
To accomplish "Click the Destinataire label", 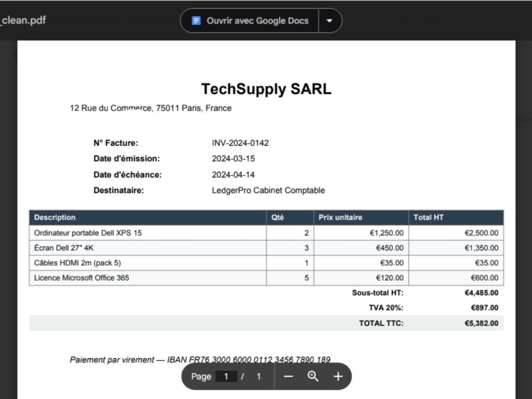I will click(119, 190).
